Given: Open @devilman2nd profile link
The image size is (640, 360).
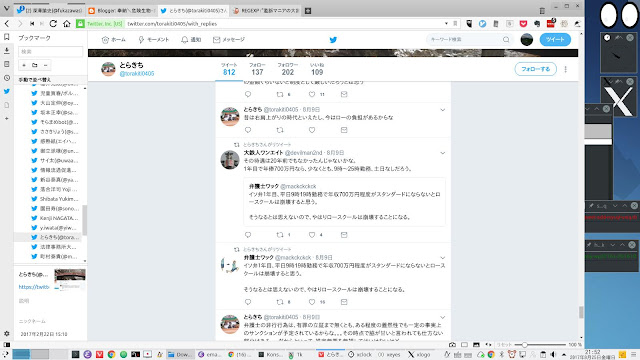Looking at the screenshot, I should (303, 153).
